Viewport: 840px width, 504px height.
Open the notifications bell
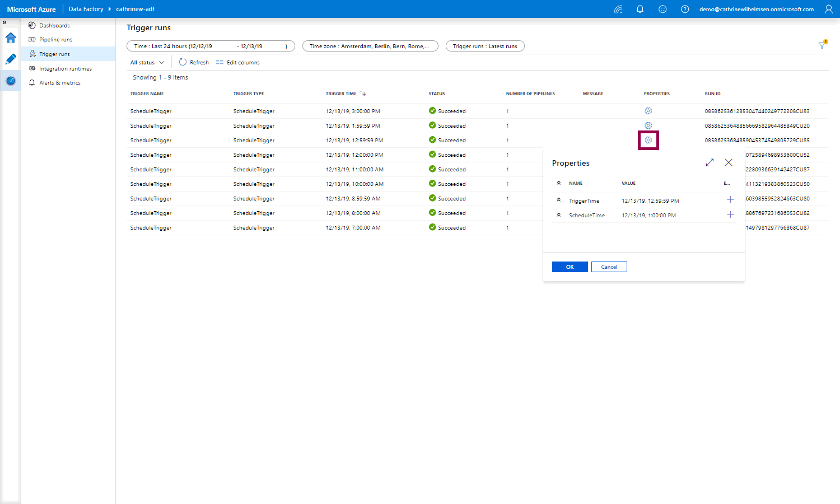click(x=640, y=9)
